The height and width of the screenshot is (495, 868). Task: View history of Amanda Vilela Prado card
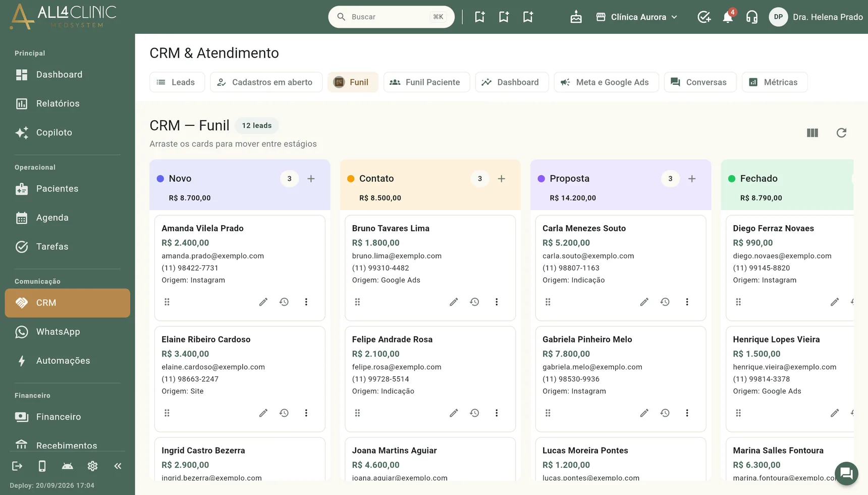284,302
